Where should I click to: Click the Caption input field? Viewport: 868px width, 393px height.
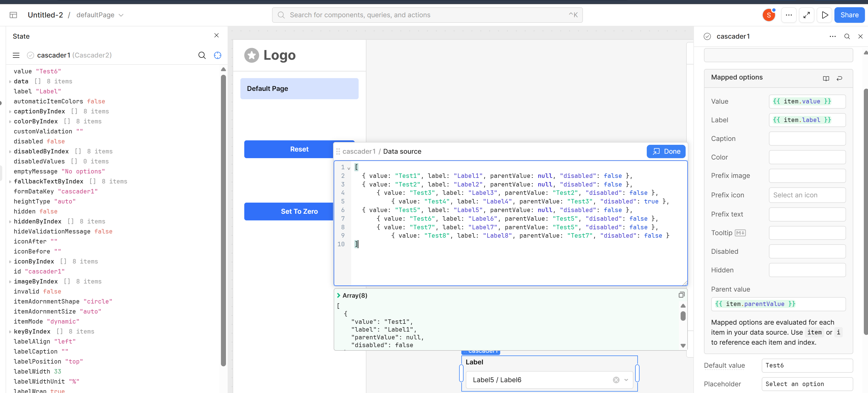807,139
